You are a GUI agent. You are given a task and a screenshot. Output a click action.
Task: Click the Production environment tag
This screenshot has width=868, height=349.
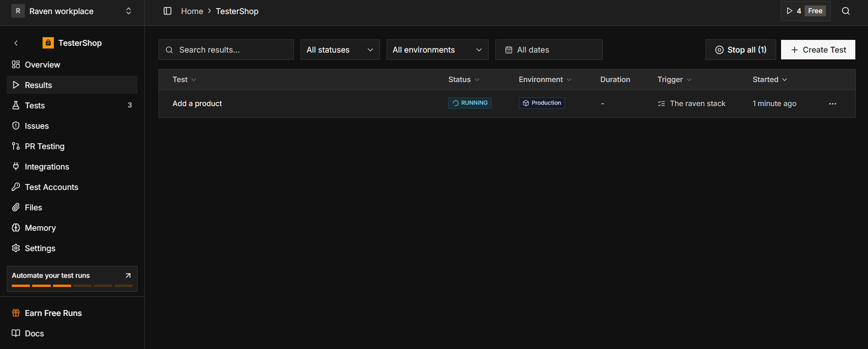[x=542, y=103]
